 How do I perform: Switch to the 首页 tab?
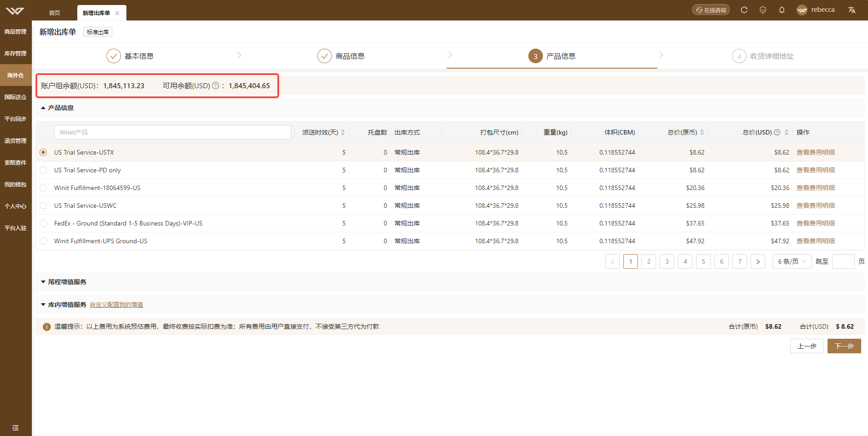tap(55, 13)
